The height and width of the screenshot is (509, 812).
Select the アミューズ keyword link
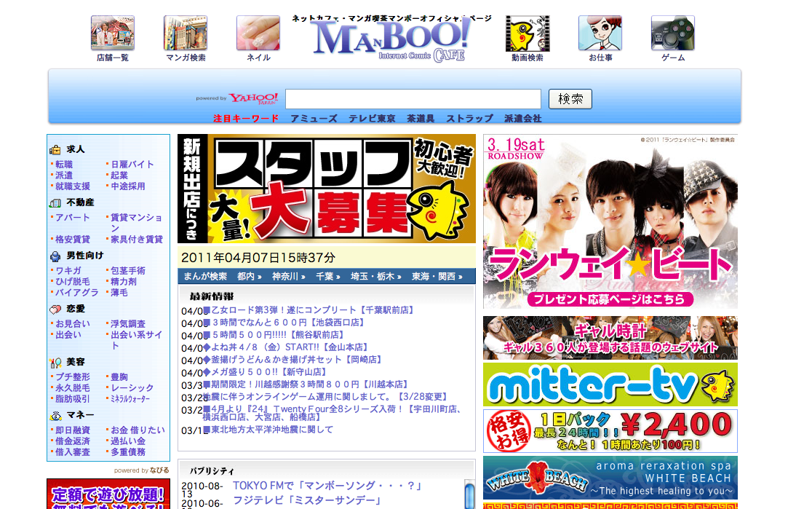pyautogui.click(x=314, y=118)
